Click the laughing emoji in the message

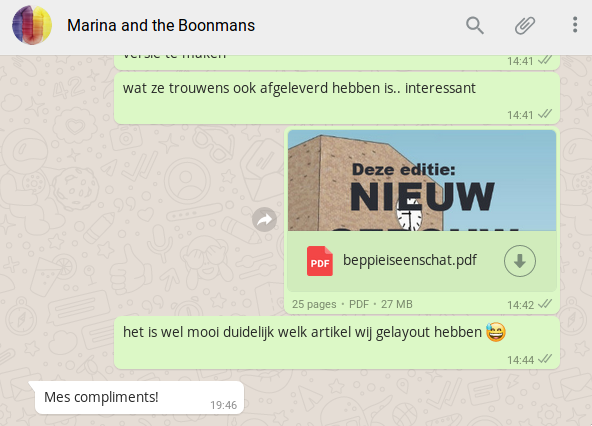point(496,332)
